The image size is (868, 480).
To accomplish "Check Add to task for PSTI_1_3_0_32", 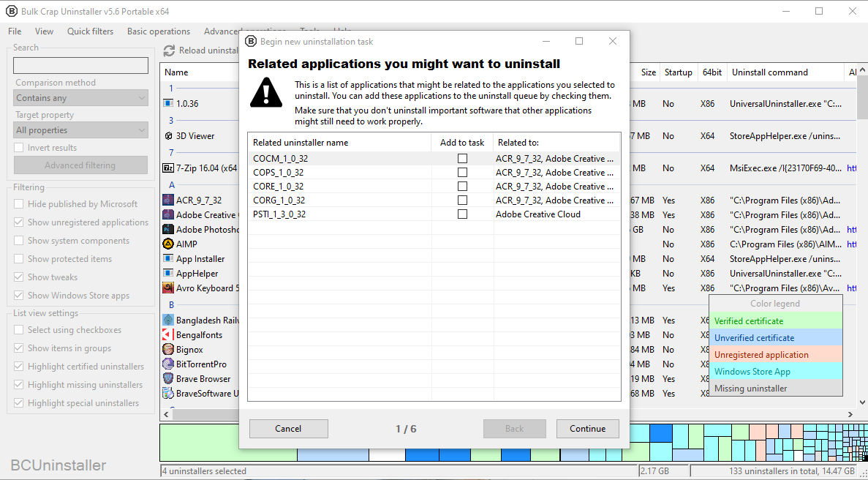I will [462, 214].
